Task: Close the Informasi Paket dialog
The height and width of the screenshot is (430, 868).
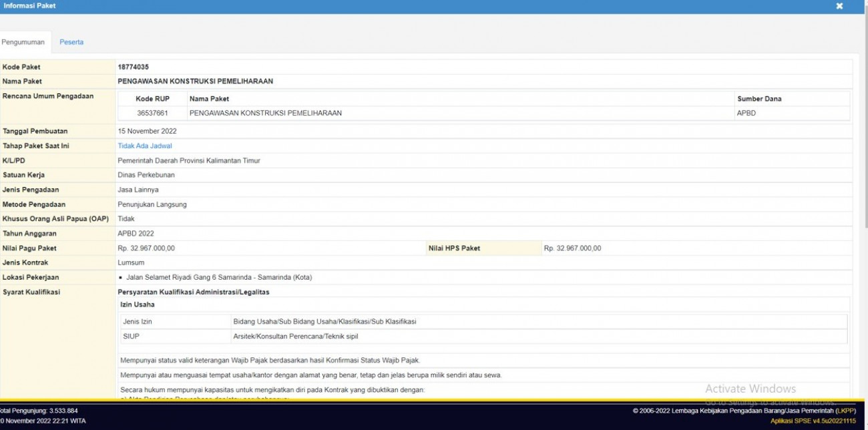Action: [x=839, y=6]
